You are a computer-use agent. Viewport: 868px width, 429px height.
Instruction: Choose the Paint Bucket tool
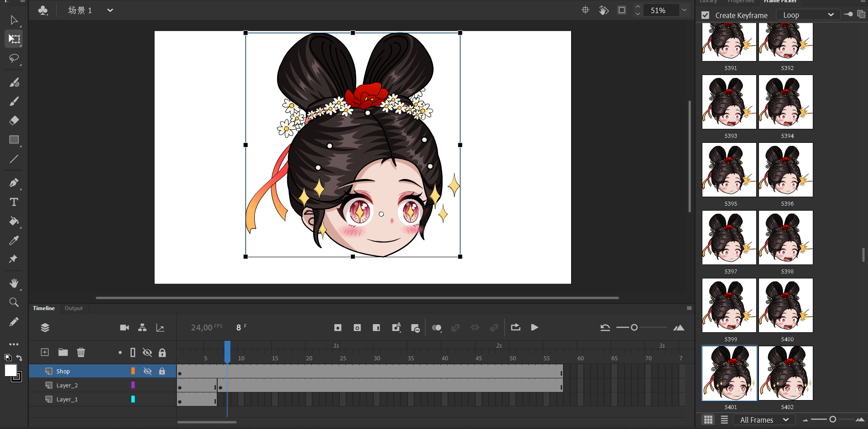pyautogui.click(x=14, y=221)
